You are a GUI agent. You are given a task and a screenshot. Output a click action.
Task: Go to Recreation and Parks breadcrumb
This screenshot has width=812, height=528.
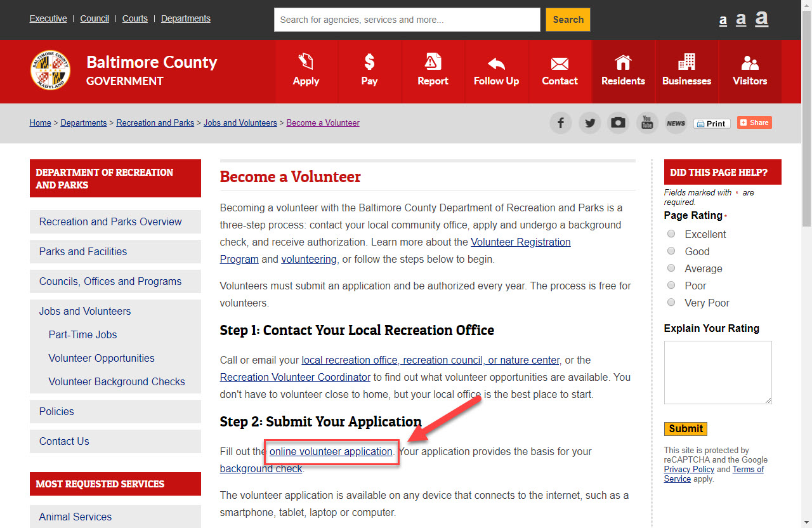coord(155,123)
